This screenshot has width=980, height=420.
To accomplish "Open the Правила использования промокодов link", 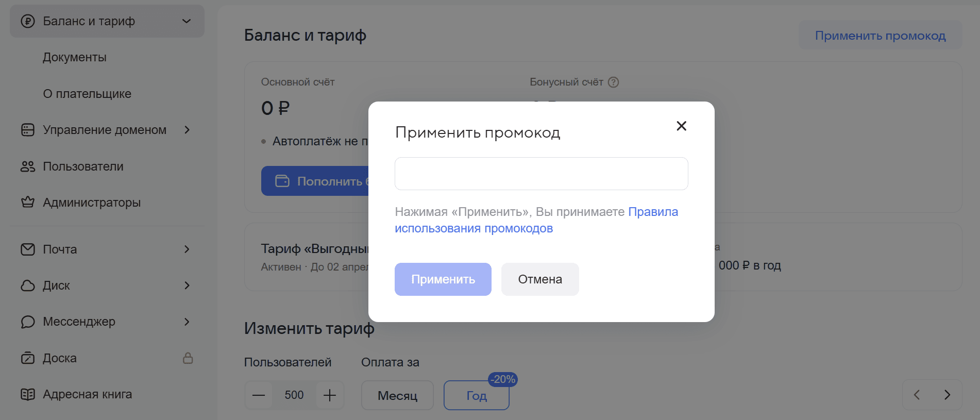I will point(536,220).
